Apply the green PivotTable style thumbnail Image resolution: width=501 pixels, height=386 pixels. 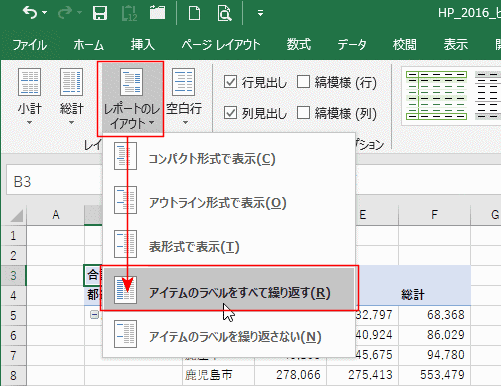[436, 96]
